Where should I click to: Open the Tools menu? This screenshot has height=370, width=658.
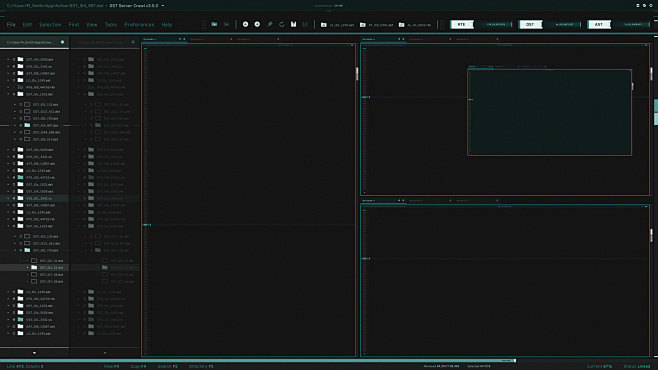pos(111,25)
